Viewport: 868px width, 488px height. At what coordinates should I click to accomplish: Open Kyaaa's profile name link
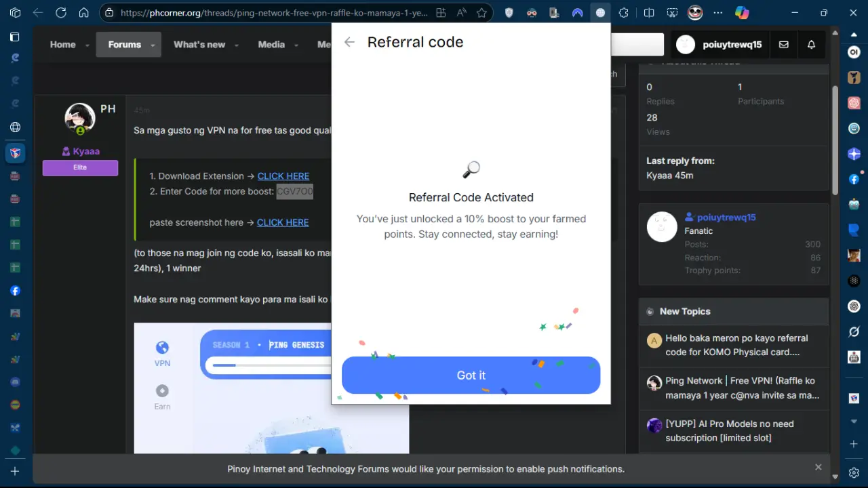(86, 151)
